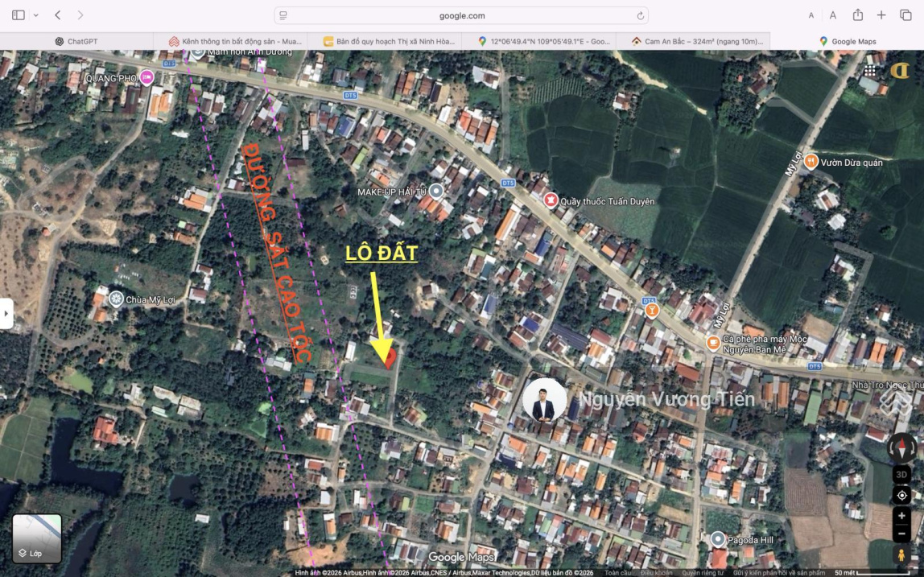
Task: Click the forward navigation chevron
Action: point(79,14)
